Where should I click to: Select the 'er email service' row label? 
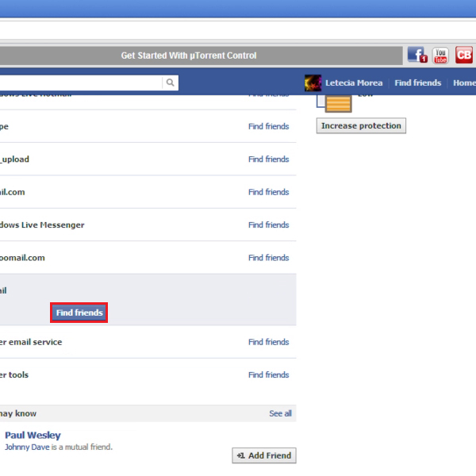click(31, 342)
